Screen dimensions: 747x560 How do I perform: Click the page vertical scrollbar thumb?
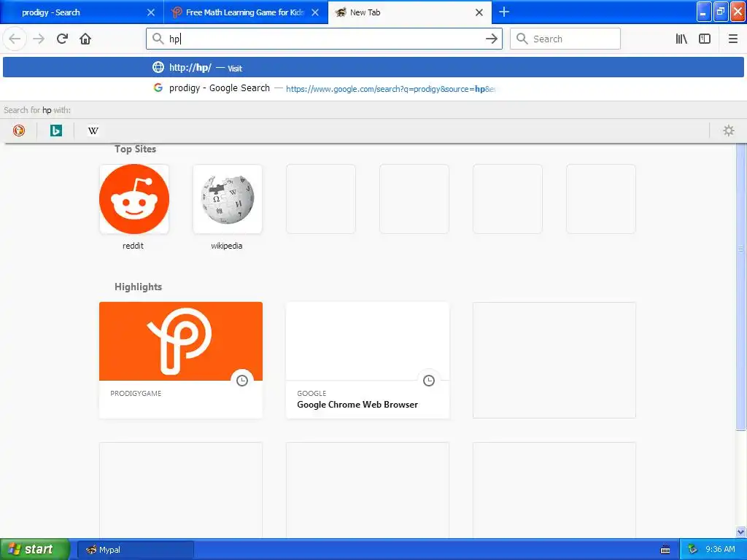(741, 286)
